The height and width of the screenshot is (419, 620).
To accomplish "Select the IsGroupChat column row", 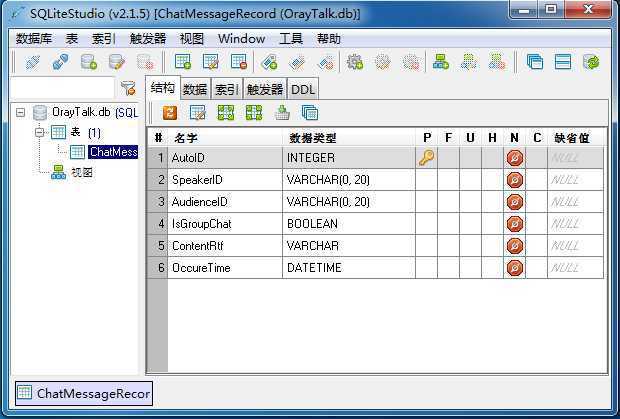I will point(375,224).
